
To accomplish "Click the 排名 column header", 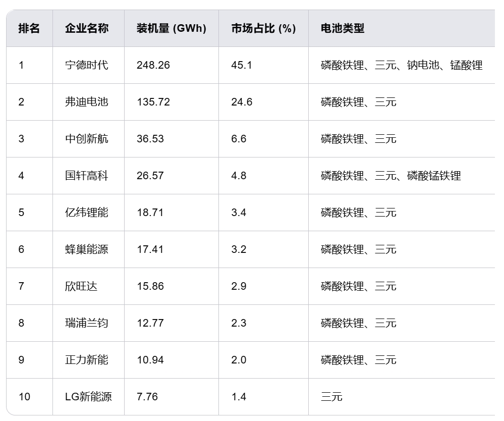I will pos(29,28).
